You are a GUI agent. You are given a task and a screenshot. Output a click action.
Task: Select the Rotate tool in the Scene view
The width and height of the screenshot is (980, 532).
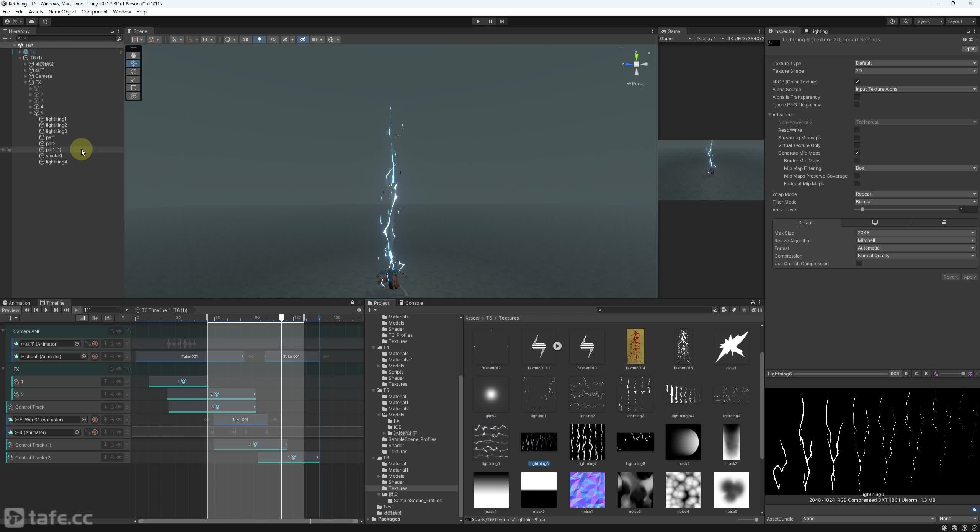pos(133,71)
